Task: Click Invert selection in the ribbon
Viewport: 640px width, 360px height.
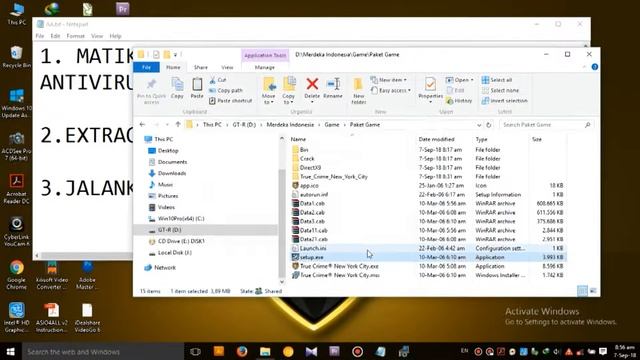Action: (504, 100)
